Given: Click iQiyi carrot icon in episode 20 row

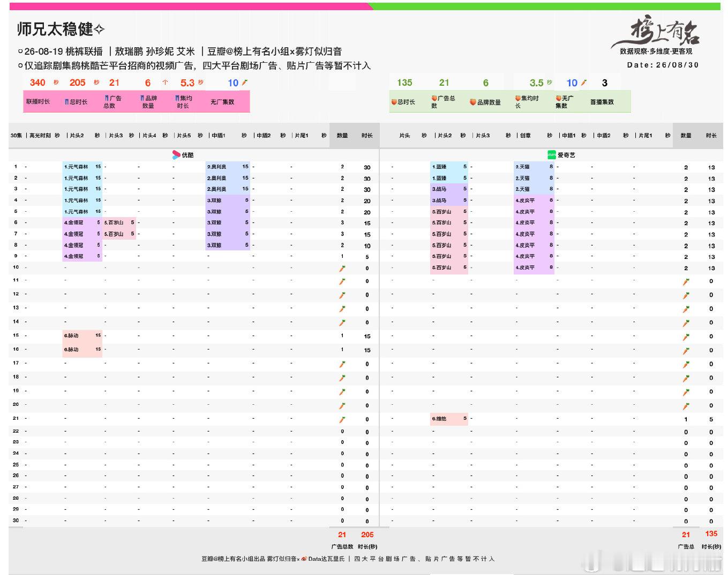Looking at the screenshot, I should click(686, 406).
